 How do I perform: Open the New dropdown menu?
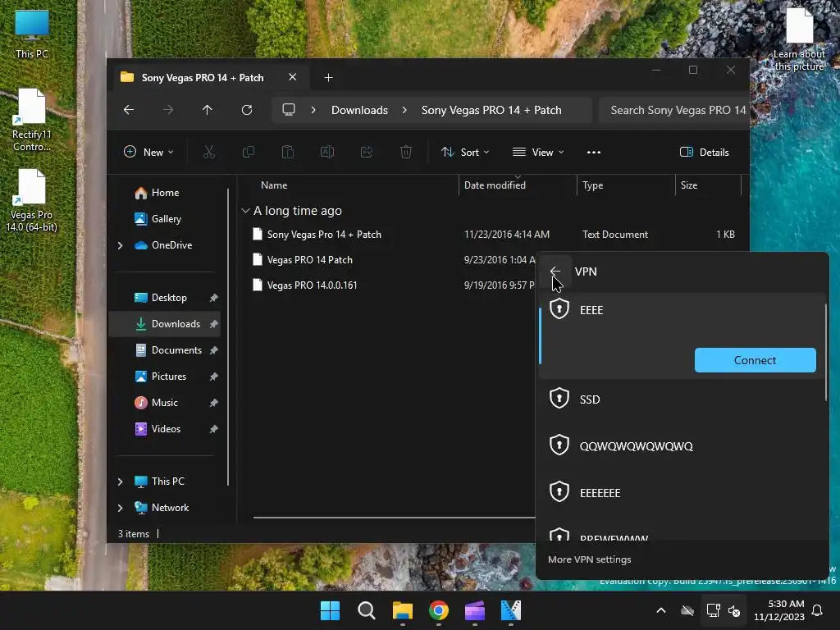coord(148,152)
